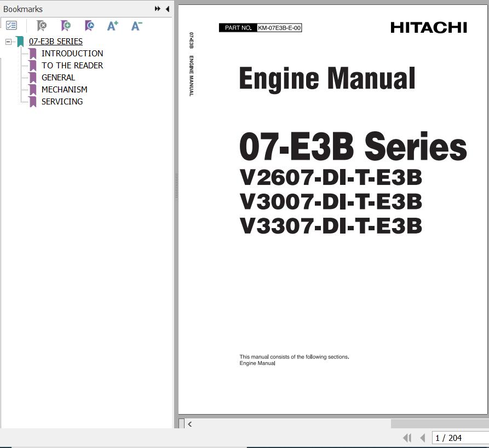Select the SERVICING bookmark
Viewport: 489px width, 448px height.
point(62,102)
